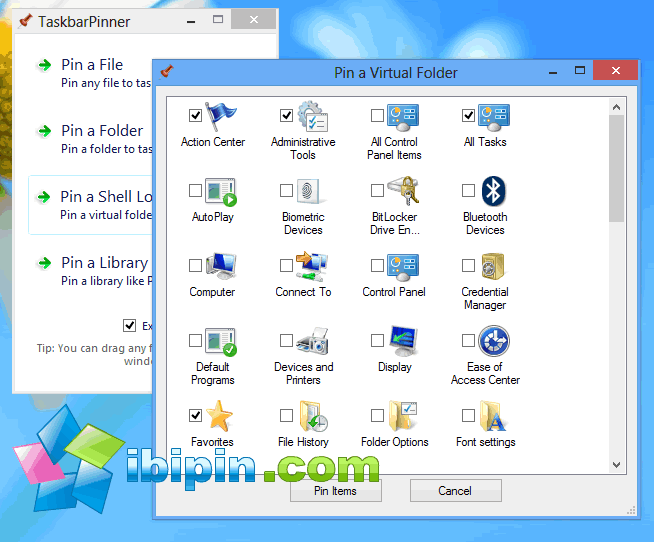
Task: Check the BitLocker Drive Encryption checkbox
Action: [377, 190]
